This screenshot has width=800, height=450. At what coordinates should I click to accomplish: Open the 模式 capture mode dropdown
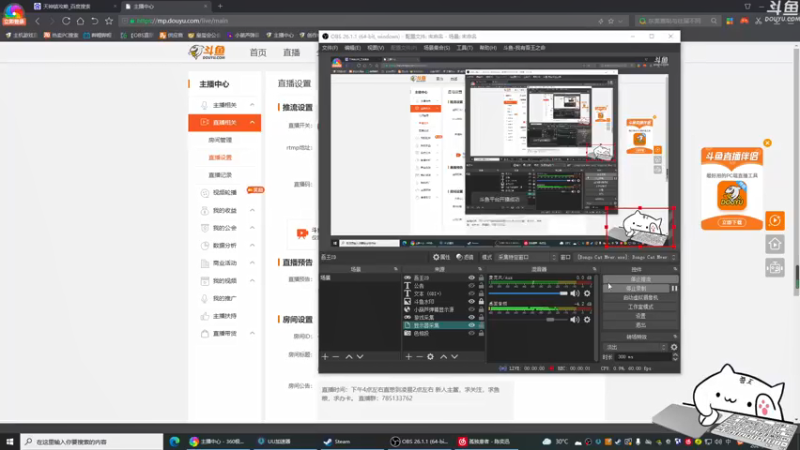coord(526,257)
